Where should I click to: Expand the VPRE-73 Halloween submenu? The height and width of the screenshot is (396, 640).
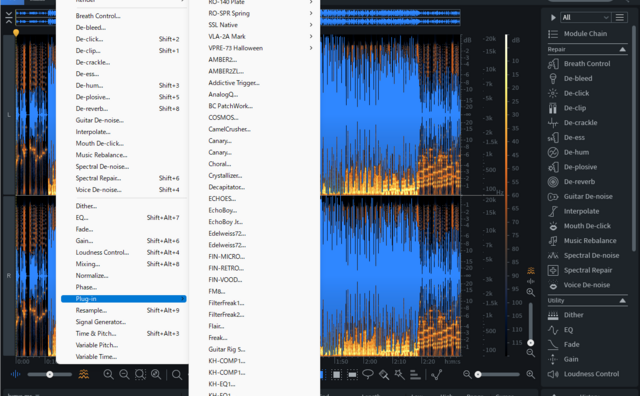click(x=260, y=48)
